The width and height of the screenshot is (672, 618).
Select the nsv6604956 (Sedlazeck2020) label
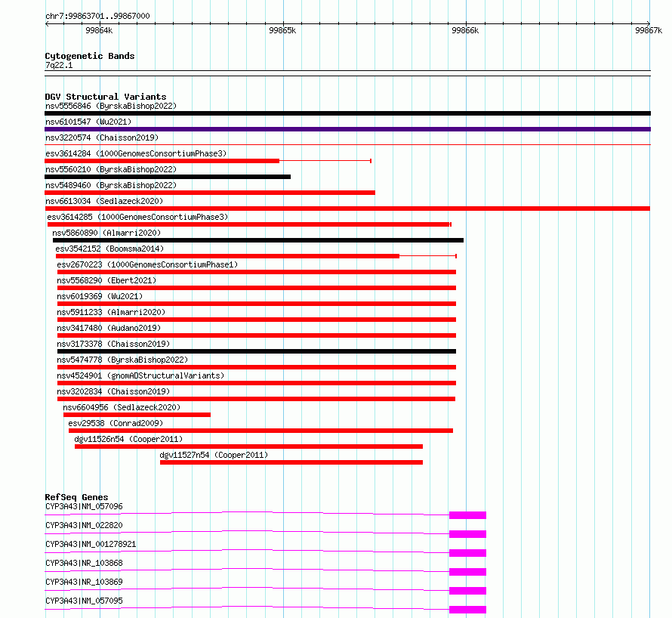tap(122, 407)
